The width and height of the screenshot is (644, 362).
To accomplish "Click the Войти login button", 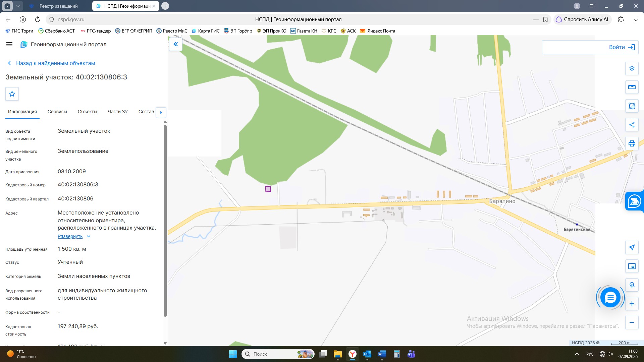I will tap(590, 47).
